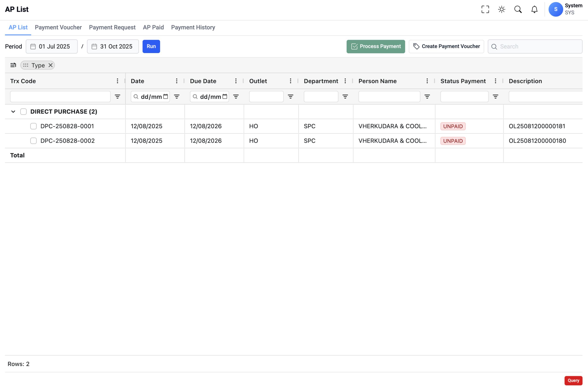588x389 pixels.
Task: Click the blue Run button
Action: [151, 46]
